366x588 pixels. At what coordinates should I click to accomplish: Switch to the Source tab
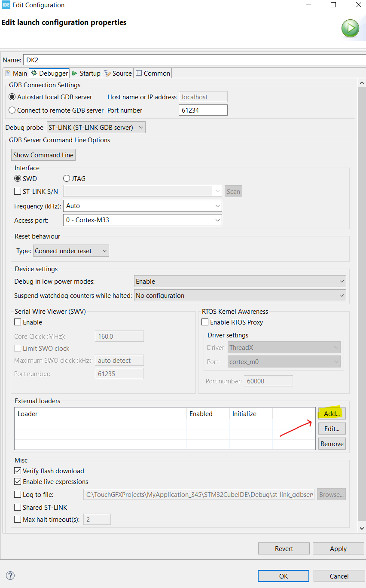(121, 73)
